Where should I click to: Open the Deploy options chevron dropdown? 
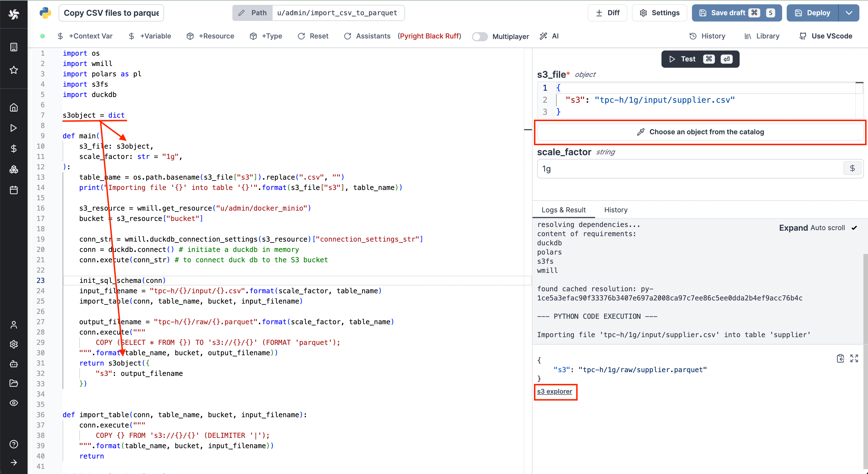coord(849,13)
